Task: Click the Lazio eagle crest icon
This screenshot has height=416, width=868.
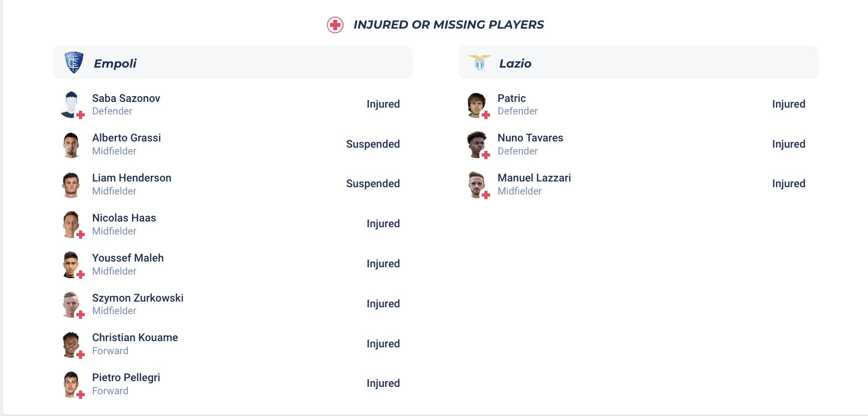Action: point(479,63)
